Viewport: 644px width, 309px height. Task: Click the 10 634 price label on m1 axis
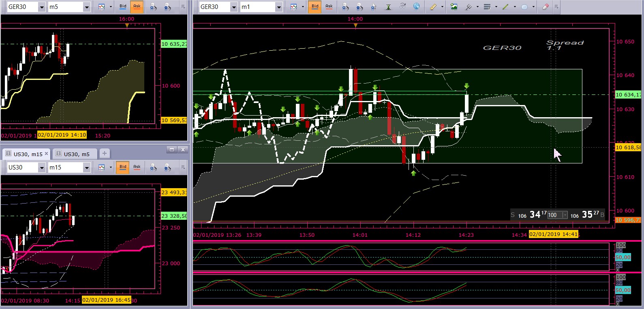[x=628, y=95]
